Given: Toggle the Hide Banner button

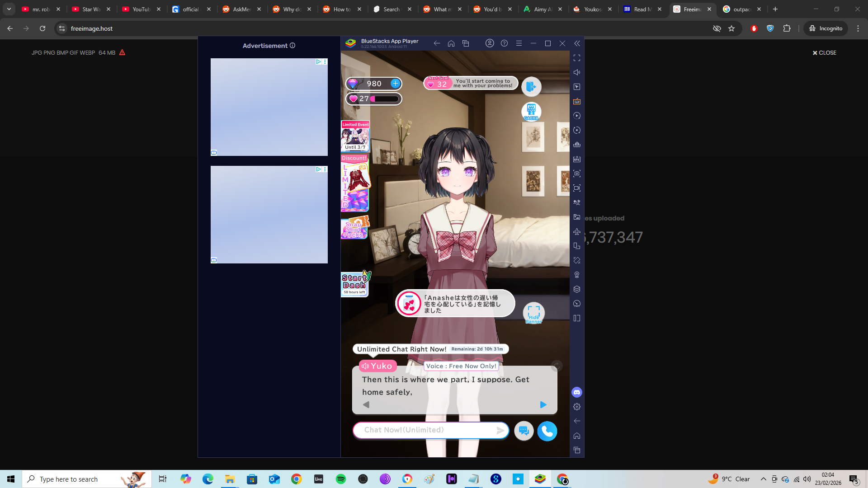Looking at the screenshot, I should tap(533, 313).
